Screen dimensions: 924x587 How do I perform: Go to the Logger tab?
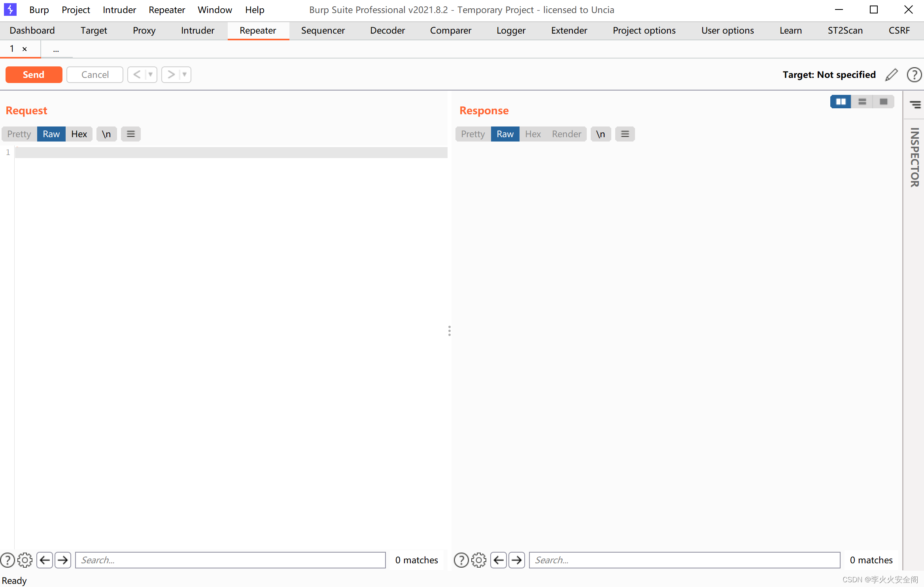click(x=511, y=30)
